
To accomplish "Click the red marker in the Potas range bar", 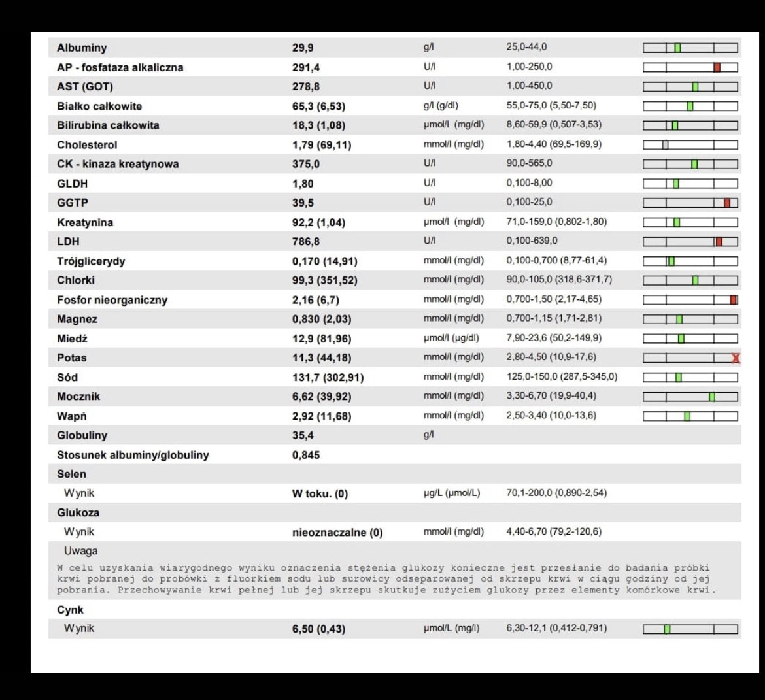I will [x=736, y=358].
